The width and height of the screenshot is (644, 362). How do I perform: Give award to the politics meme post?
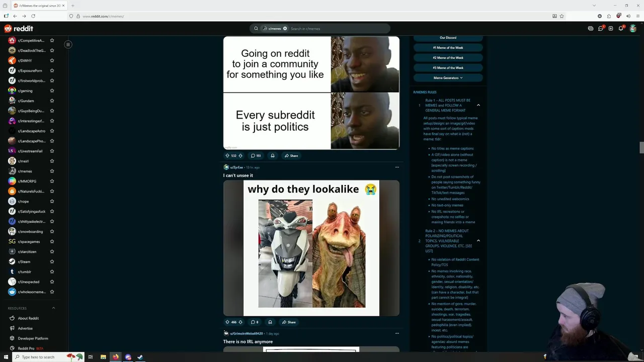[x=273, y=156]
